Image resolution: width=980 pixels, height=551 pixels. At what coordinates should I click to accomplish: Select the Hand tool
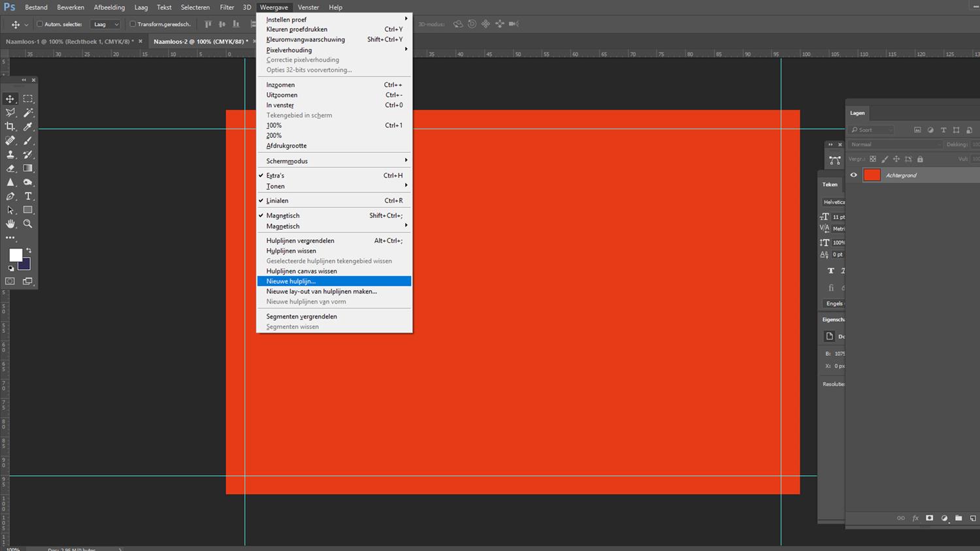tap(10, 224)
